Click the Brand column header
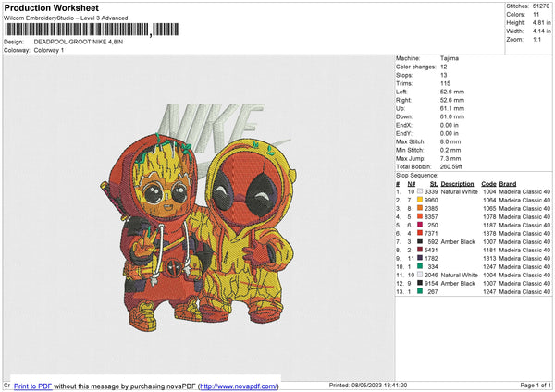Viewport: 555px width, 392px height. pyautogui.click(x=508, y=184)
